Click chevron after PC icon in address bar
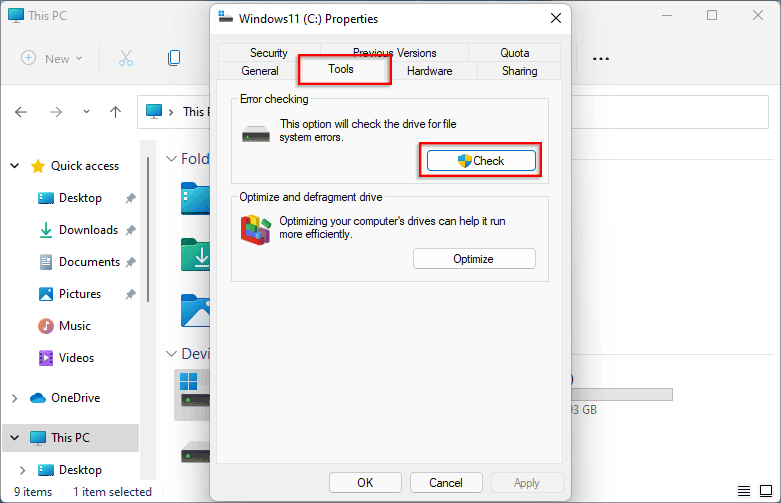 tap(171, 112)
